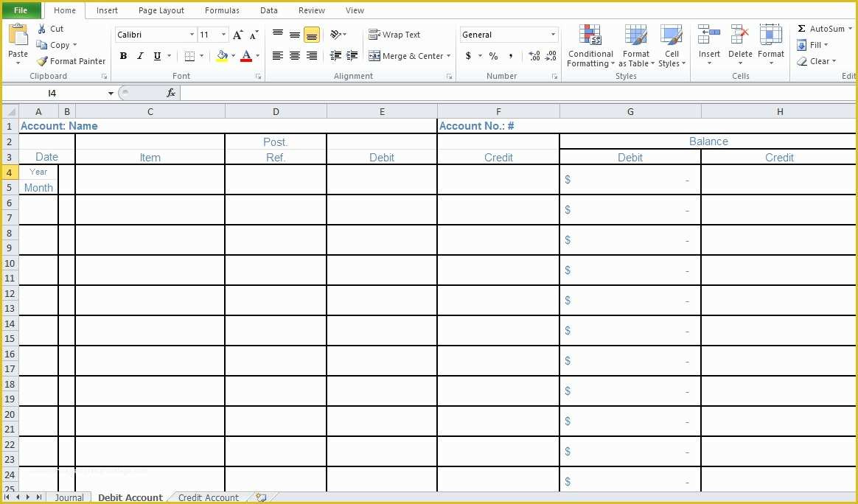Switch to the Review tab
858x504 pixels.
[x=312, y=10]
